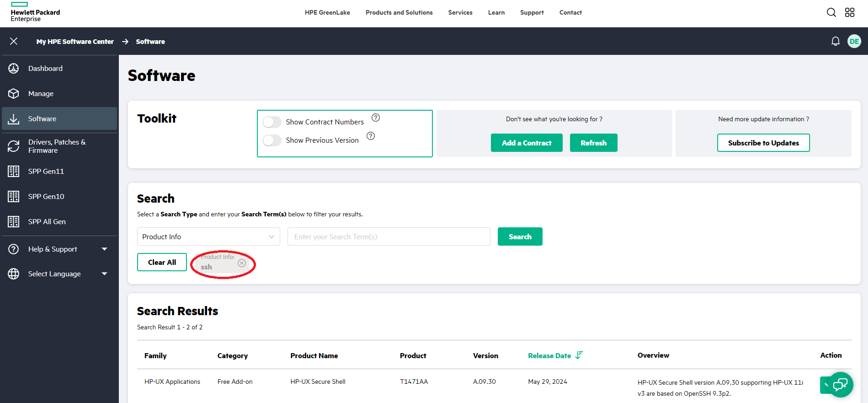Open Services menu
This screenshot has width=868, height=403.
click(x=460, y=12)
